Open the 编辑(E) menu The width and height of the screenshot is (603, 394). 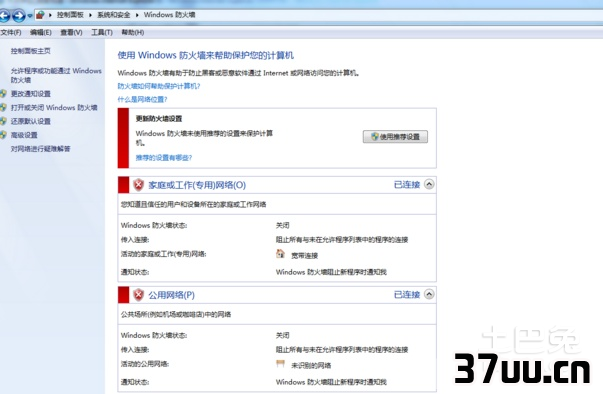pyautogui.click(x=41, y=33)
